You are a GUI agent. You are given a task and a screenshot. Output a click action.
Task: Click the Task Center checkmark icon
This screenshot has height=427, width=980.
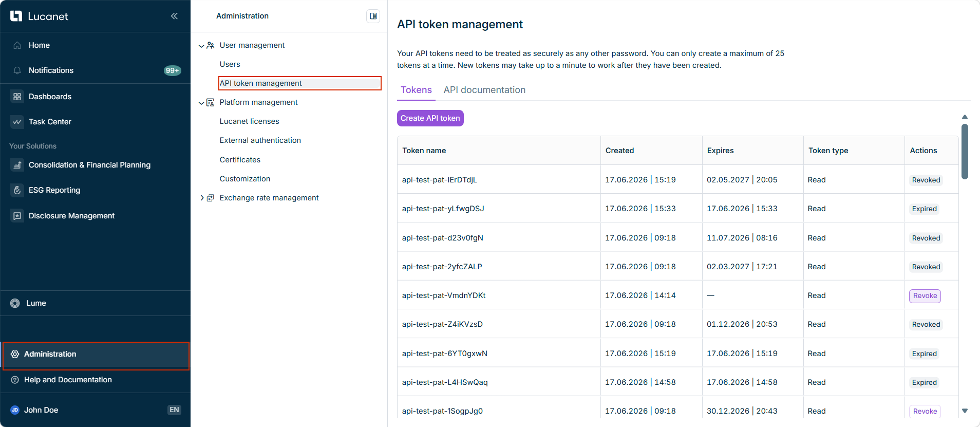click(x=17, y=122)
